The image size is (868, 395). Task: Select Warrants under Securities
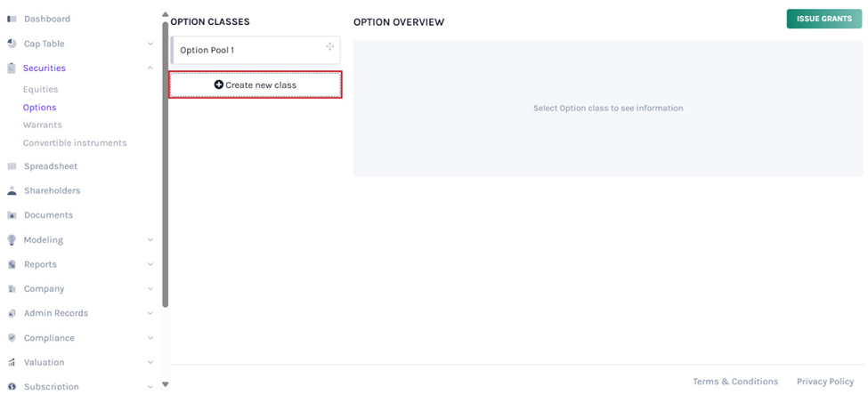point(42,125)
